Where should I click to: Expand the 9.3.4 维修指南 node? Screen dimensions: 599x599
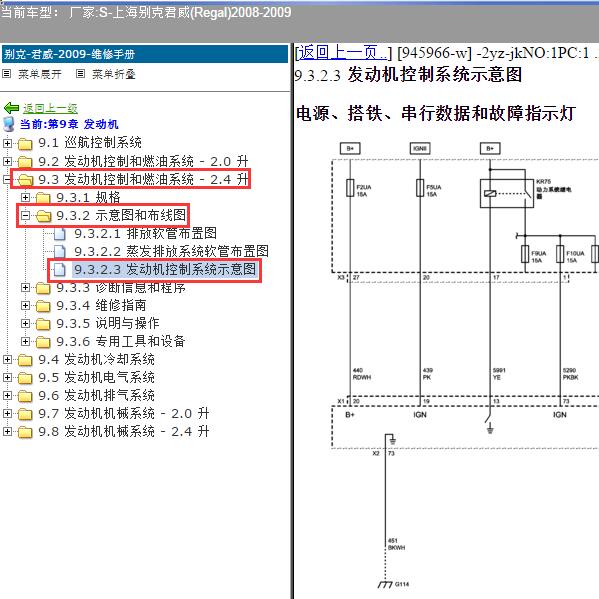pos(25,305)
